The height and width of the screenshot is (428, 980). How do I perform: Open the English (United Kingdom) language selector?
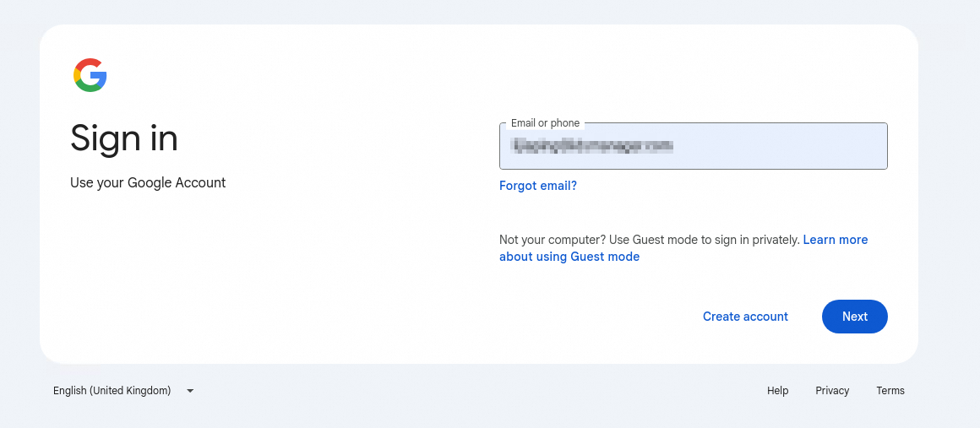point(123,391)
